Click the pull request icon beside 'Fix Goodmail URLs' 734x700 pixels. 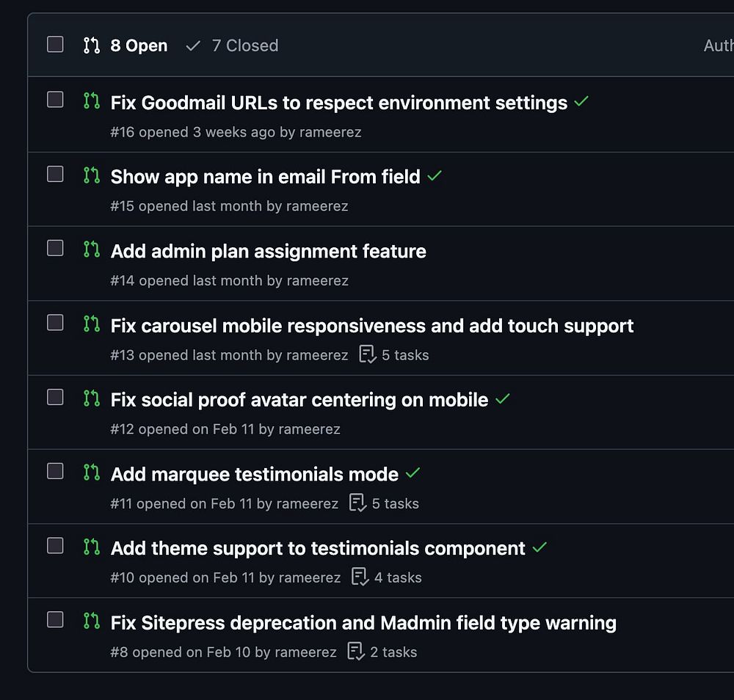click(91, 101)
